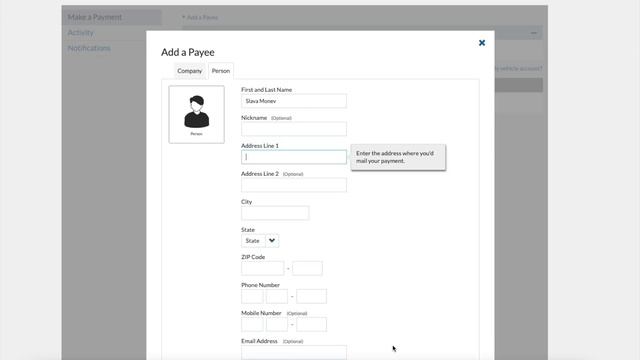The image size is (640, 360).
Task: Close the Add a Payee dialog
Action: [x=482, y=43]
